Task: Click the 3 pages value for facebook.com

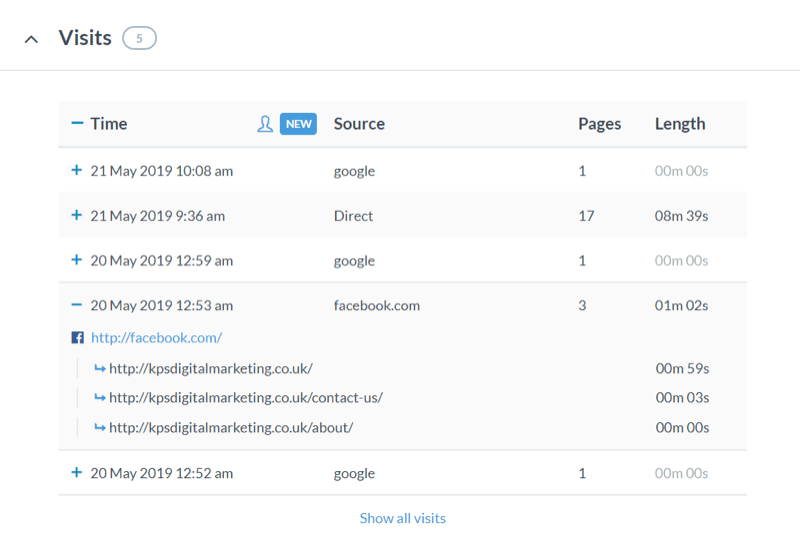Action: tap(582, 306)
